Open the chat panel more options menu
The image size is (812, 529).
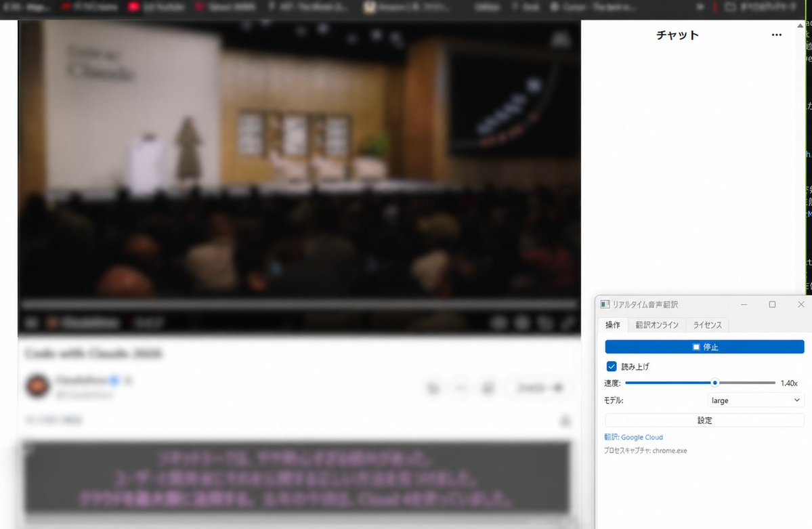click(776, 35)
